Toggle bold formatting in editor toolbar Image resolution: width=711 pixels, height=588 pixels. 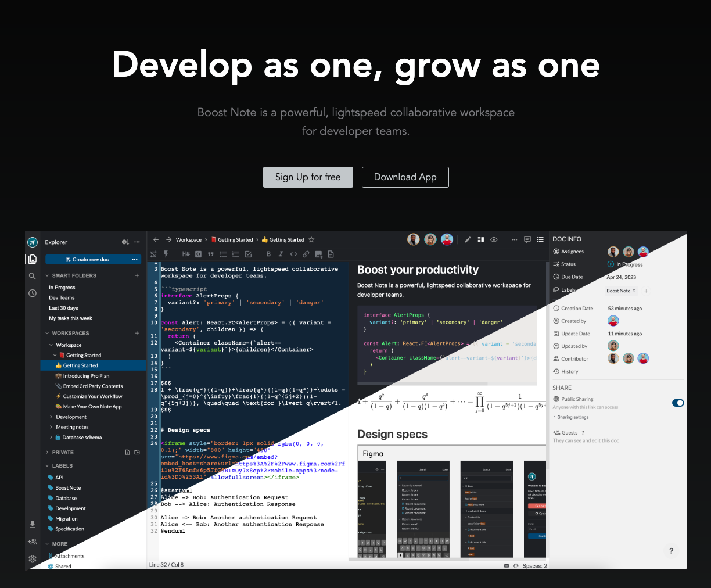[268, 254]
